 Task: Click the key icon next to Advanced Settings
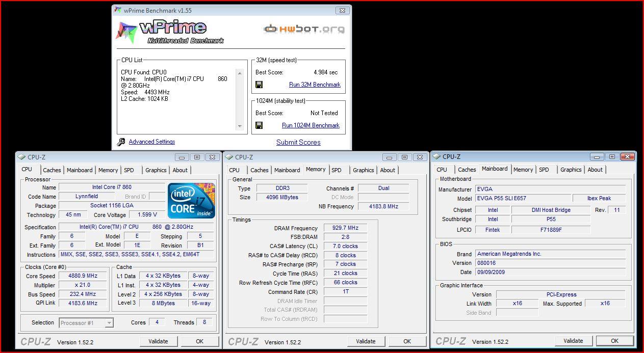coord(121,142)
